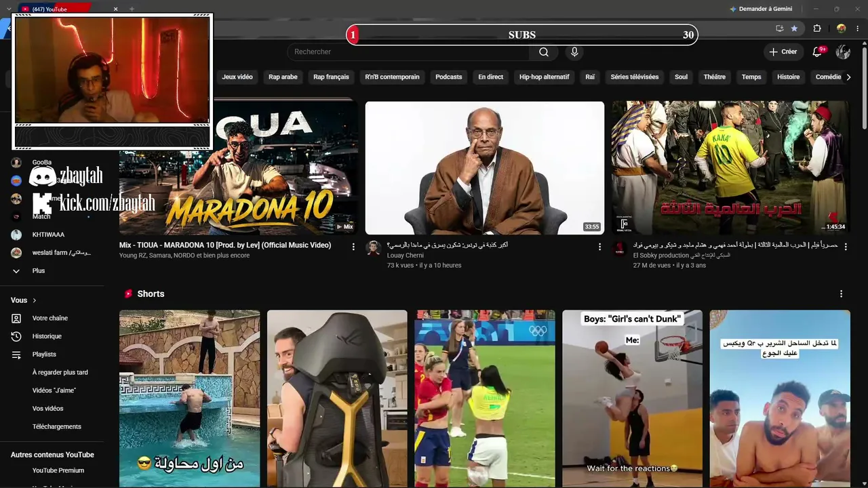Screen dimensions: 868x488
Task: Click the install app icon in address bar
Action: pos(779,28)
